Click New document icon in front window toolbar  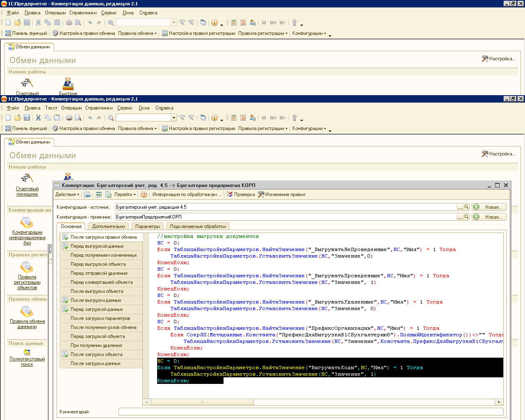click(8, 118)
